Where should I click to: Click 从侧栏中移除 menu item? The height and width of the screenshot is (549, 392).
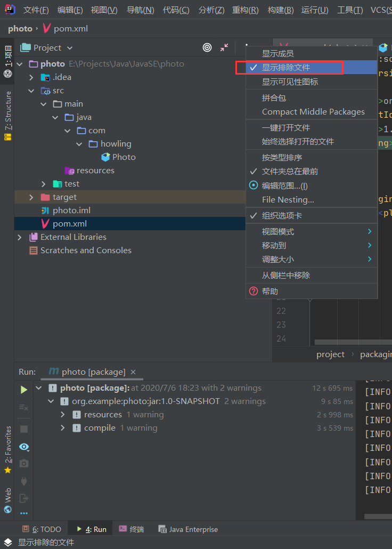tap(312, 275)
